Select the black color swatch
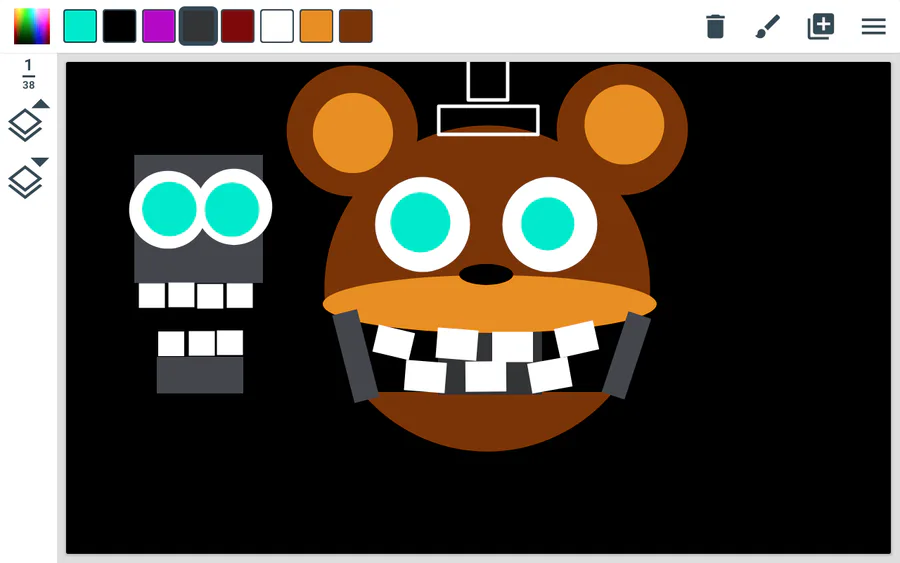The width and height of the screenshot is (900, 563). [119, 26]
